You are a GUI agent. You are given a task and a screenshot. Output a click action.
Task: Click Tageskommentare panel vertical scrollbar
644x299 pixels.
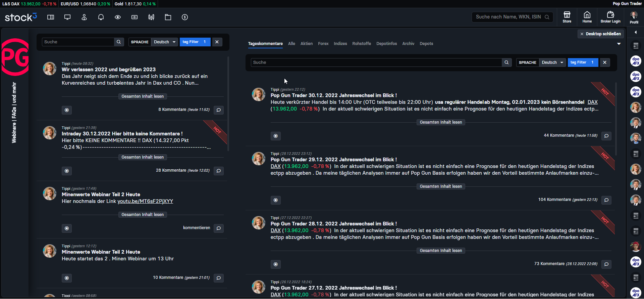point(616,119)
